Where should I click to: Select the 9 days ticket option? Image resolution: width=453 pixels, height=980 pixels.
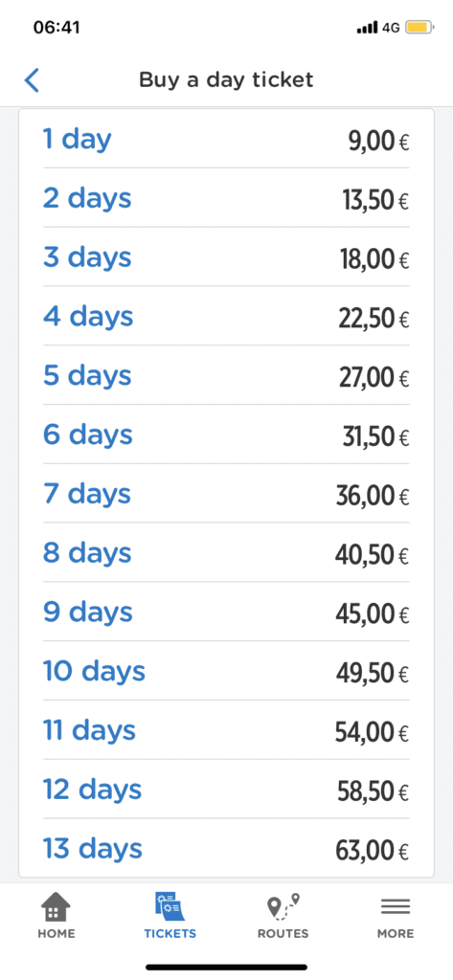tap(226, 612)
